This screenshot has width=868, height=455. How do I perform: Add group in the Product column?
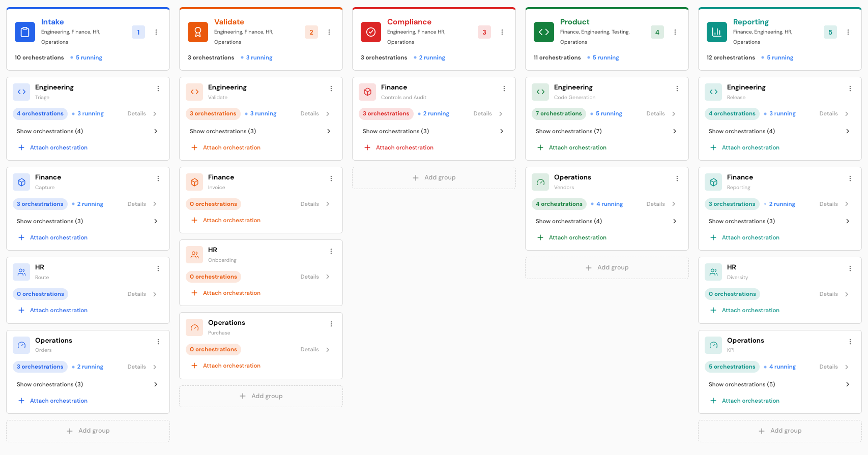pos(607,268)
